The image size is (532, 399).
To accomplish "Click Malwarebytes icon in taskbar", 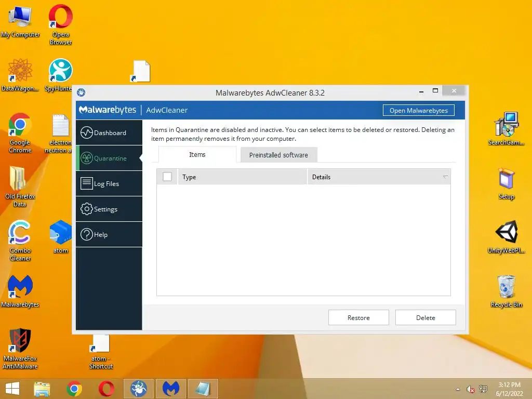I will coord(170,389).
